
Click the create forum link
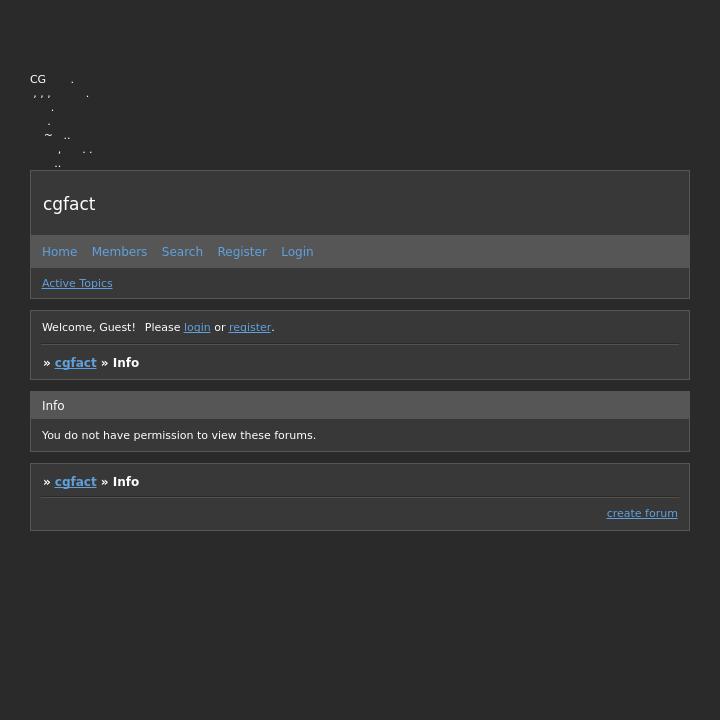pos(642,514)
